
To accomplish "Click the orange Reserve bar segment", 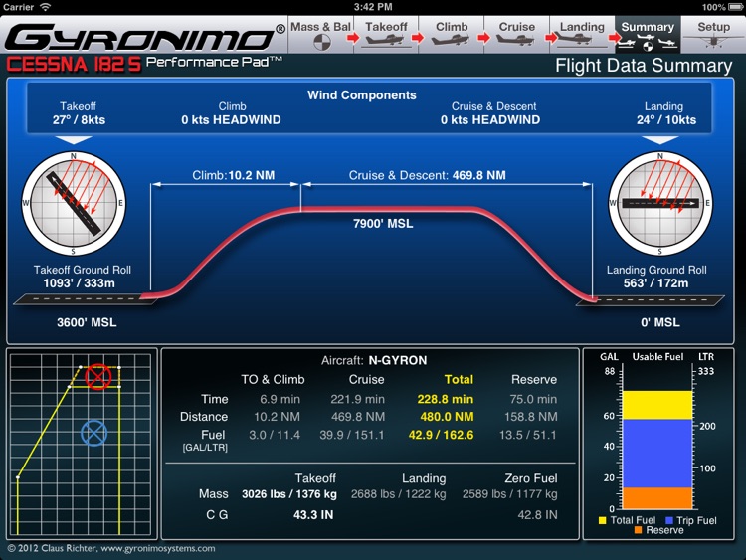I will point(657,498).
